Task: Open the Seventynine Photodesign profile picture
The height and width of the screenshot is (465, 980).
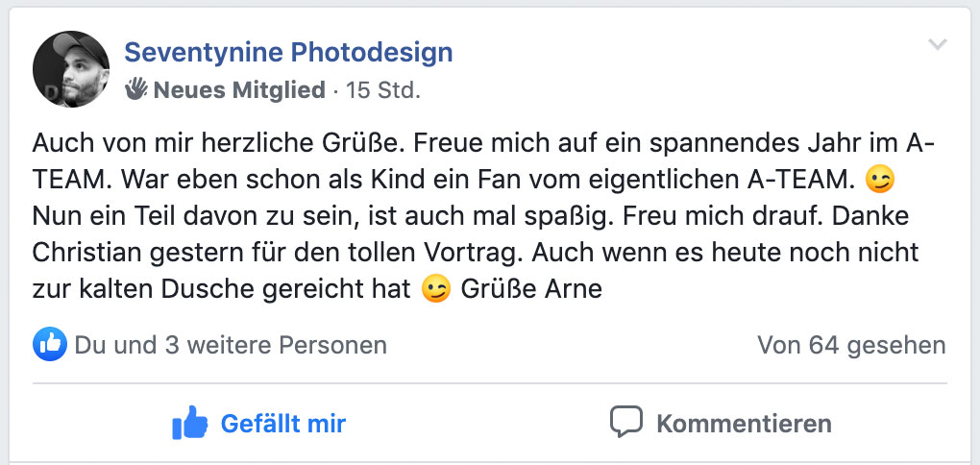Action: [x=71, y=69]
